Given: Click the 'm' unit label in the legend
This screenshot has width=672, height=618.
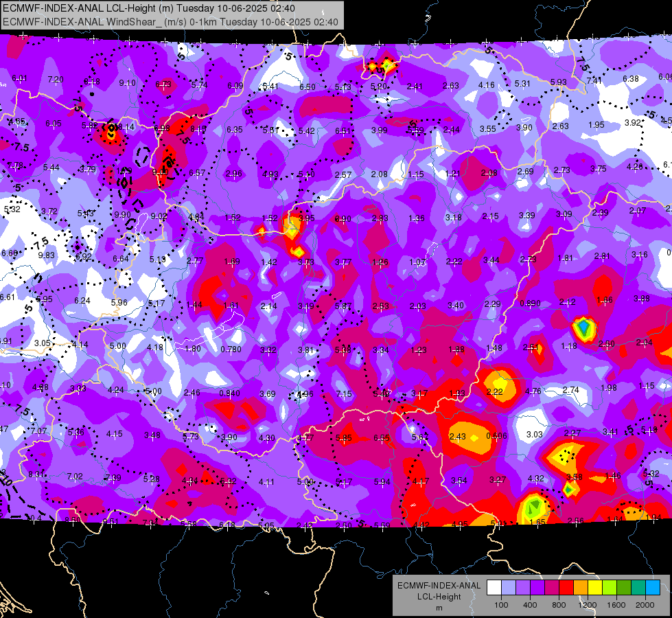Looking at the screenshot, I should click(x=439, y=608).
